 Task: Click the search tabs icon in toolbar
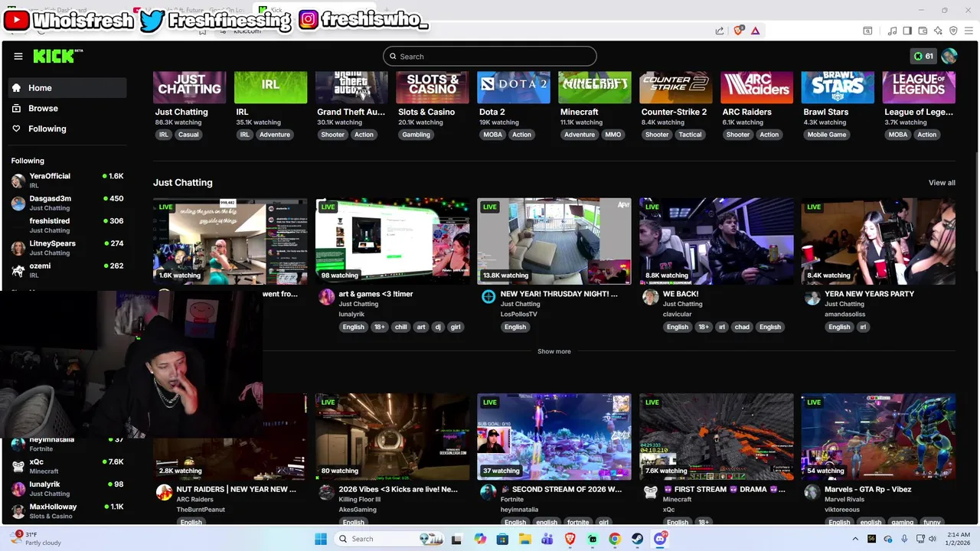coord(867,31)
